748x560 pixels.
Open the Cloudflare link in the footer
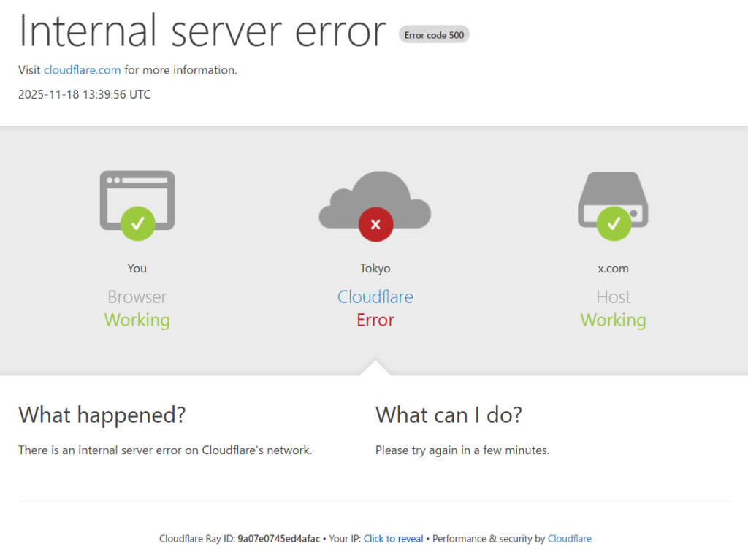click(x=569, y=539)
